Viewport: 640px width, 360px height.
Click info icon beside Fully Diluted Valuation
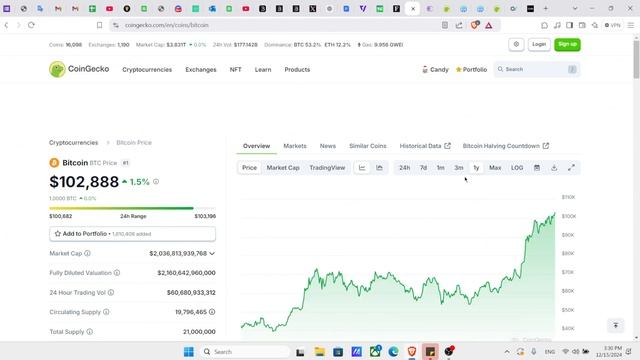(x=117, y=273)
